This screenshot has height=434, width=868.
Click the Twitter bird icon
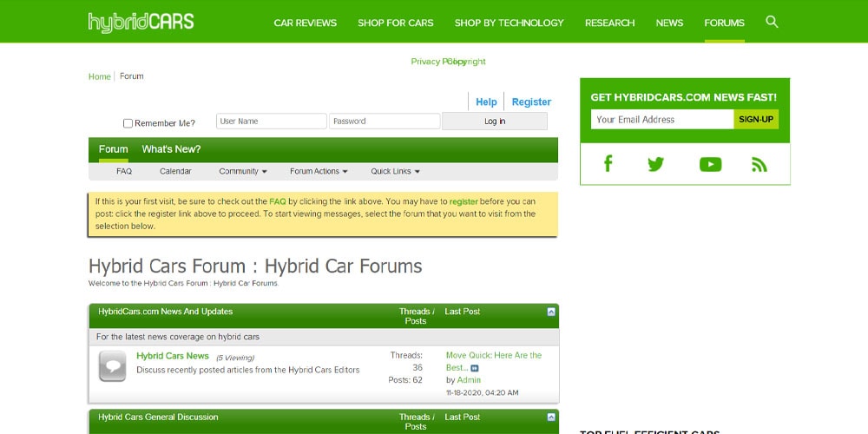(655, 163)
